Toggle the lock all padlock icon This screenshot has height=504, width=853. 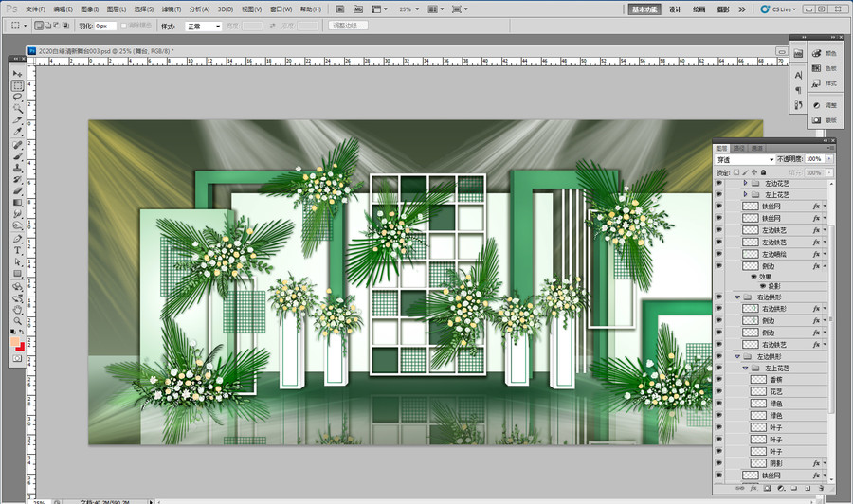(x=763, y=172)
